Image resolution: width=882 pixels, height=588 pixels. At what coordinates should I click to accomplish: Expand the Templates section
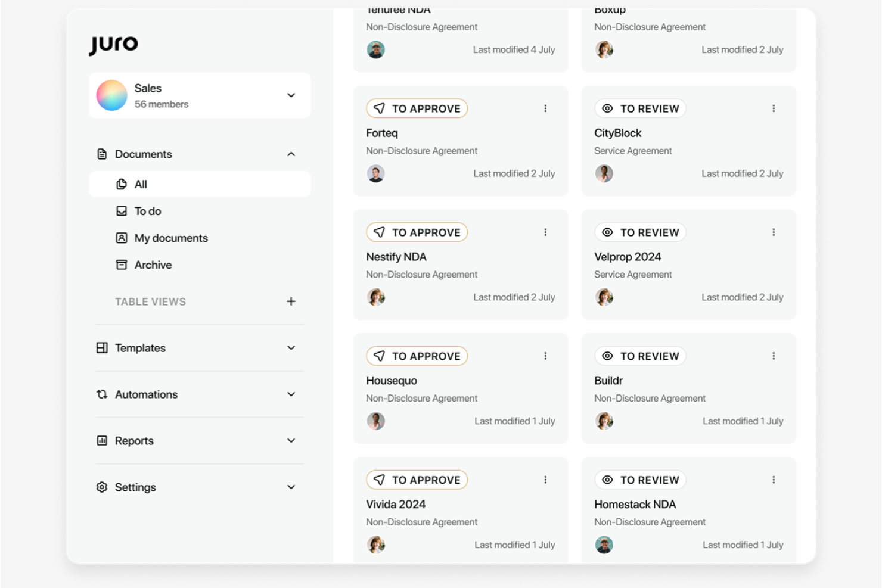pyautogui.click(x=291, y=348)
